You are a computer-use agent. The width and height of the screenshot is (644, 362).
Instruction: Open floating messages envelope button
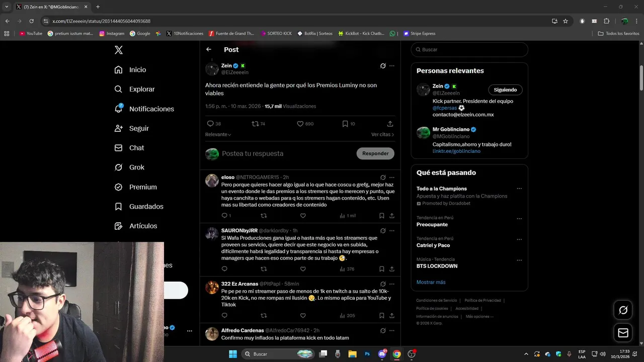click(623, 333)
